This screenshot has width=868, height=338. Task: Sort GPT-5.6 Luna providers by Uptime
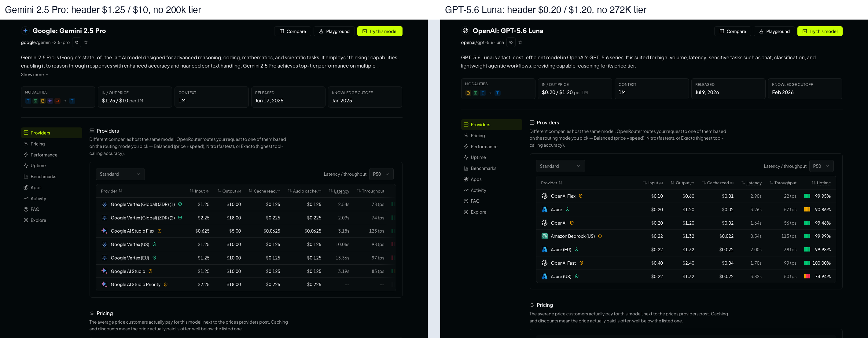click(821, 183)
